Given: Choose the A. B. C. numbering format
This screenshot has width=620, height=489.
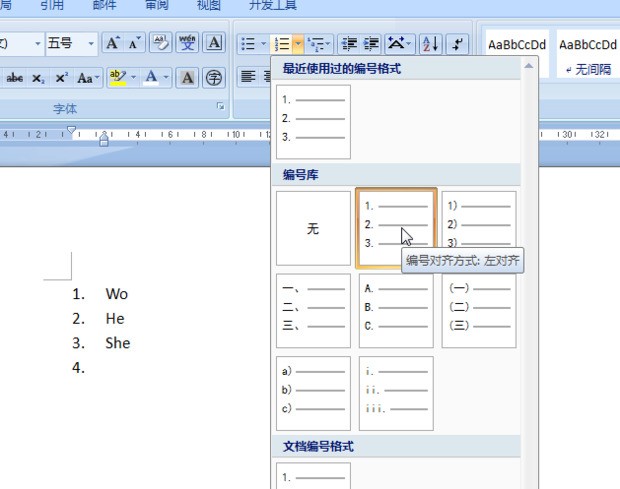Looking at the screenshot, I should 396,310.
